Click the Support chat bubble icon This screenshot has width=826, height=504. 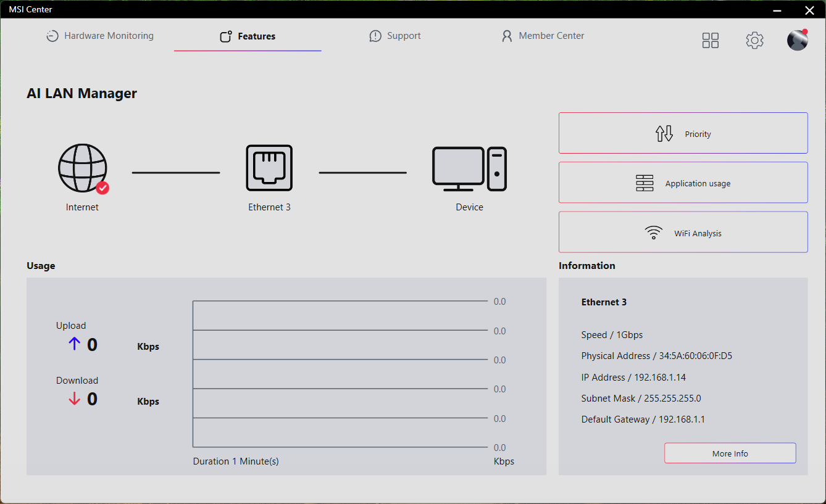tap(375, 36)
